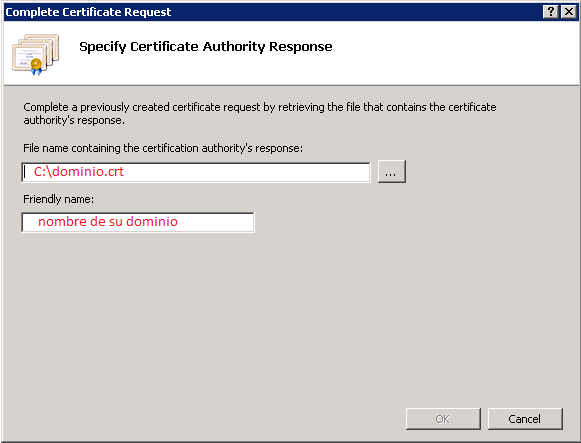
Task: Click the description paragraph about certificate request
Action: [x=259, y=113]
